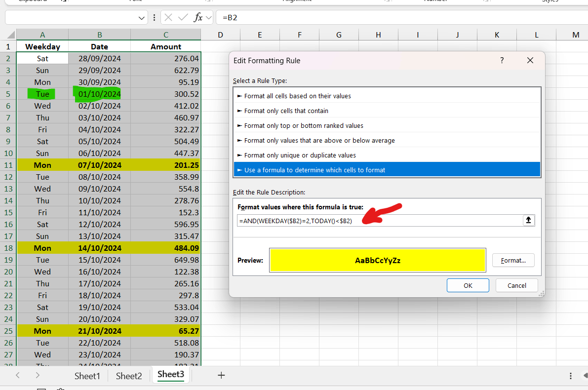Select column H header
Screen dimensions: 588x390
[x=378, y=35]
